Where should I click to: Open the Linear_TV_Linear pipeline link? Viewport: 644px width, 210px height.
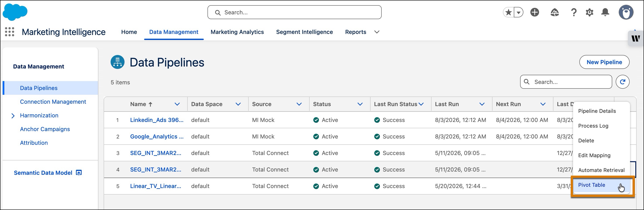155,186
